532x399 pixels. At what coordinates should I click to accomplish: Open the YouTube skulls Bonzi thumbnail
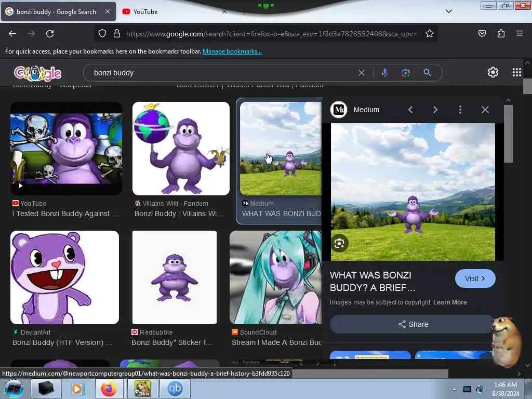pyautogui.click(x=66, y=149)
